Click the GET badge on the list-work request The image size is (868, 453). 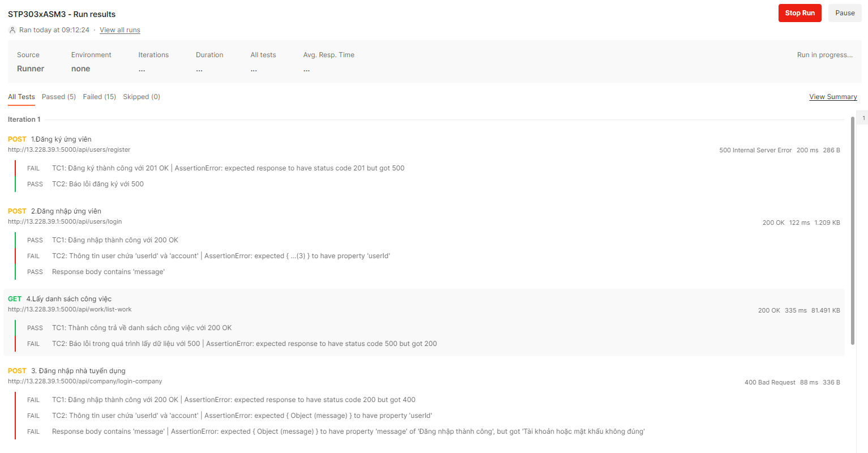pyautogui.click(x=15, y=298)
